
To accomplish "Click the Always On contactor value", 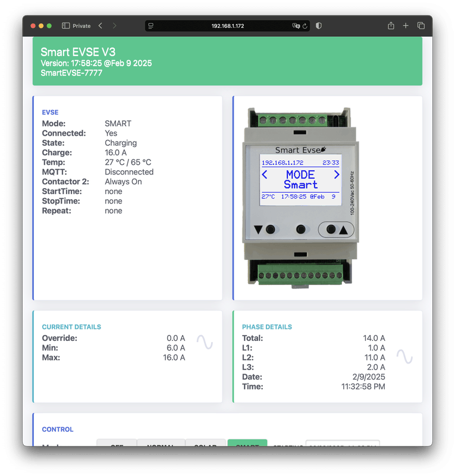I will click(123, 182).
